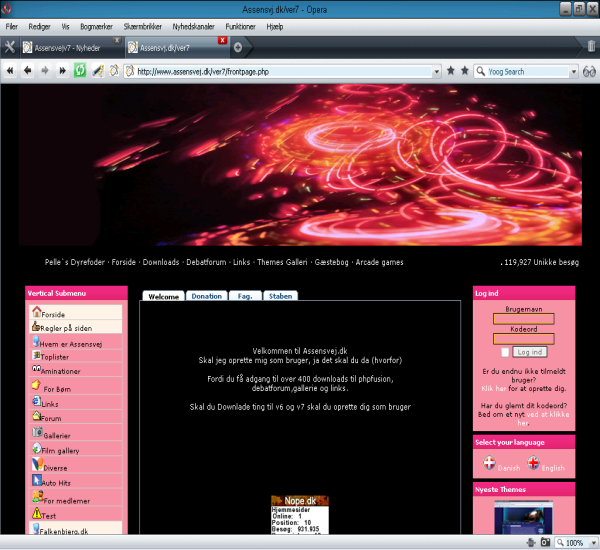The width and height of the screenshot is (600, 550).
Task: Open the Rediger menu
Action: [x=39, y=26]
